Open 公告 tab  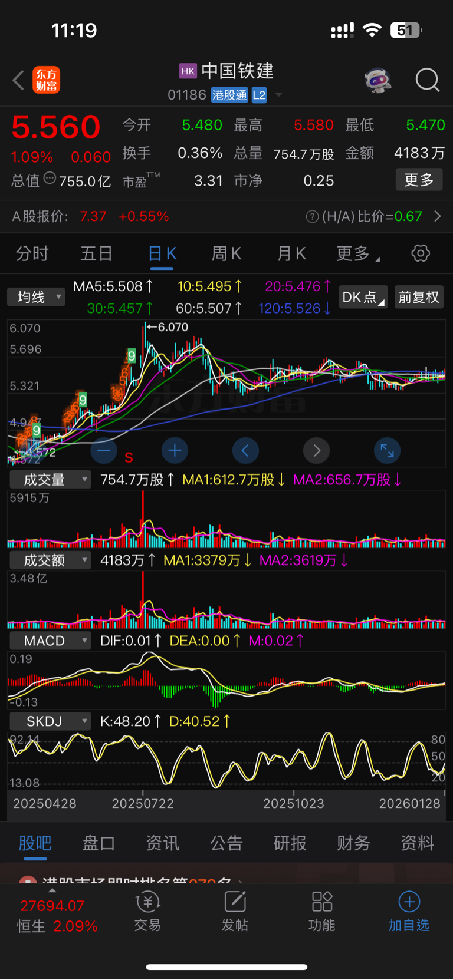[226, 843]
